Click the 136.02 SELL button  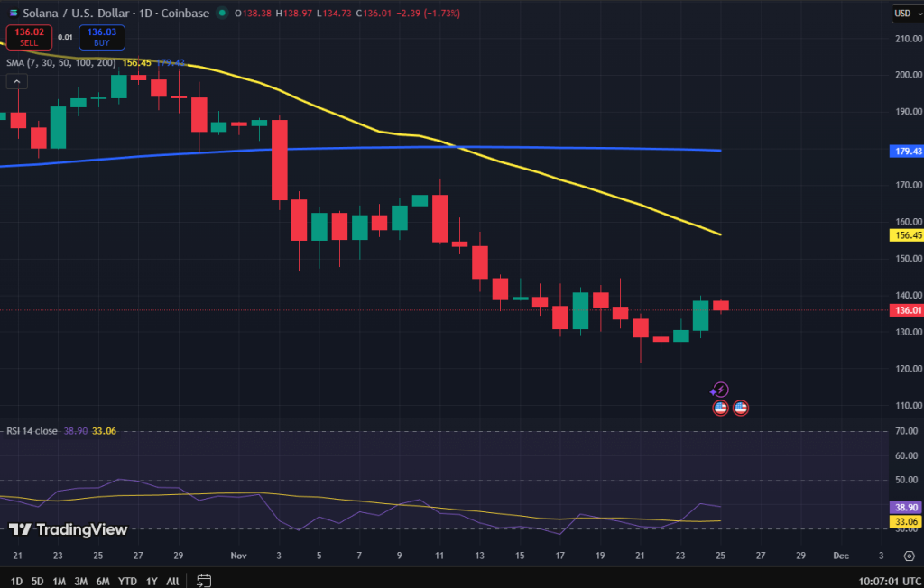click(x=29, y=37)
